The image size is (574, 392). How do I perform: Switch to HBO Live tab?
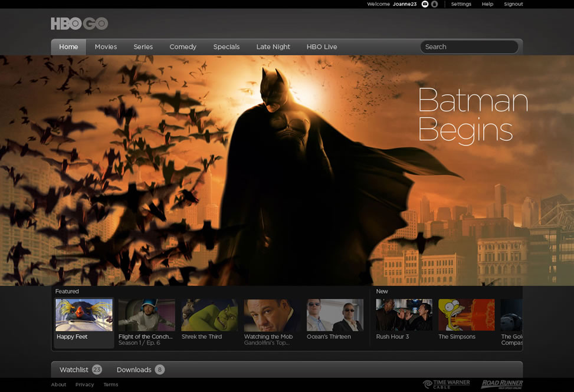click(322, 47)
